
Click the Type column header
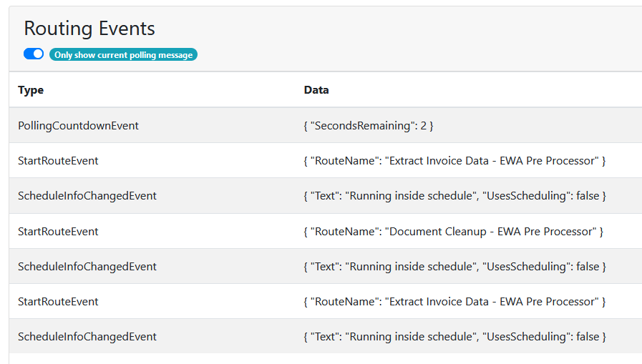31,90
